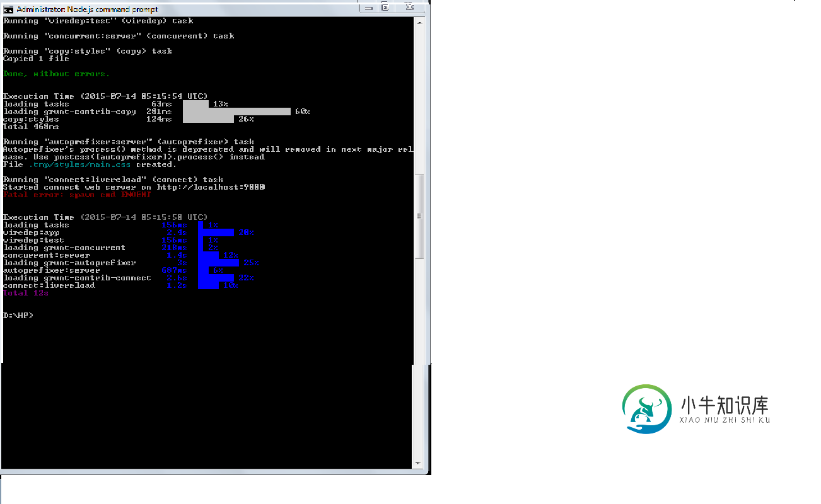821x504 pixels.
Task: Click the 'loading tasks 156ms' row
Action: click(x=110, y=225)
